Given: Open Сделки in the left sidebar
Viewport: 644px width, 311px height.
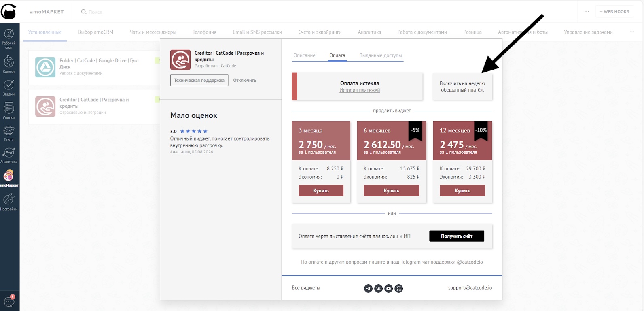Looking at the screenshot, I should click(x=8, y=64).
